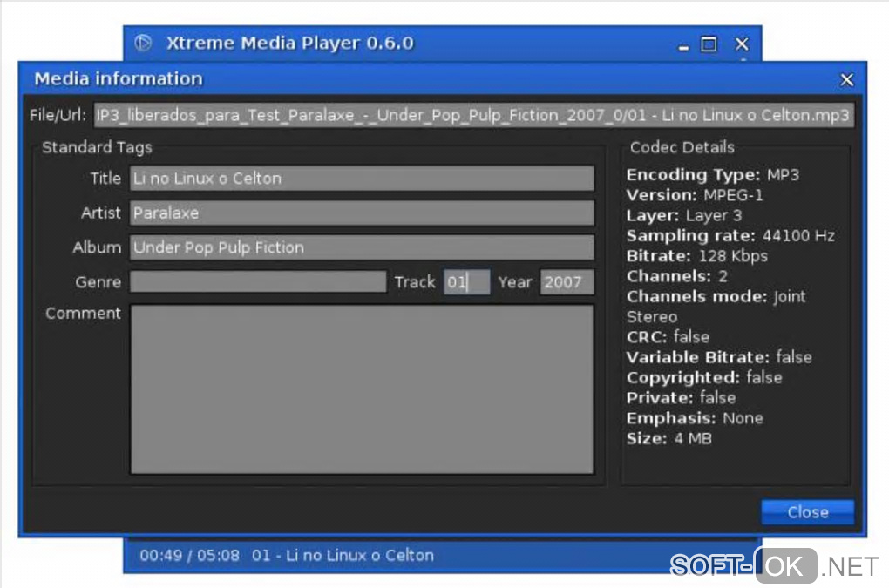Maximize the Xtreme Media Player window
The height and width of the screenshot is (588, 889).
click(709, 44)
